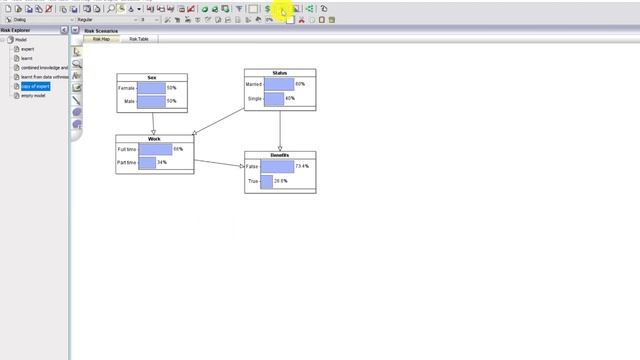Select the lower purple ellipse node tool
The width and height of the screenshot is (640, 360).
click(x=77, y=124)
